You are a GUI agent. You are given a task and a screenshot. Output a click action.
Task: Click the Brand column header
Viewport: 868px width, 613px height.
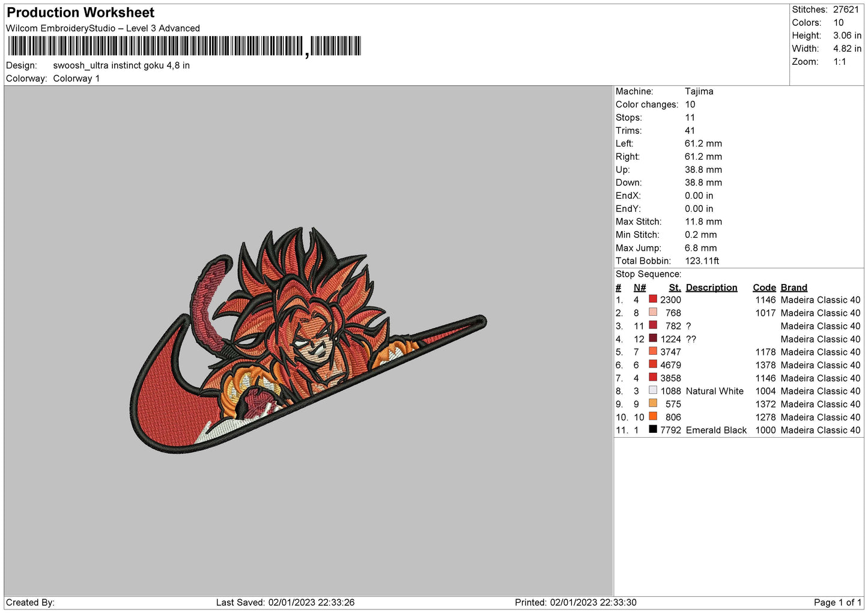(x=794, y=288)
